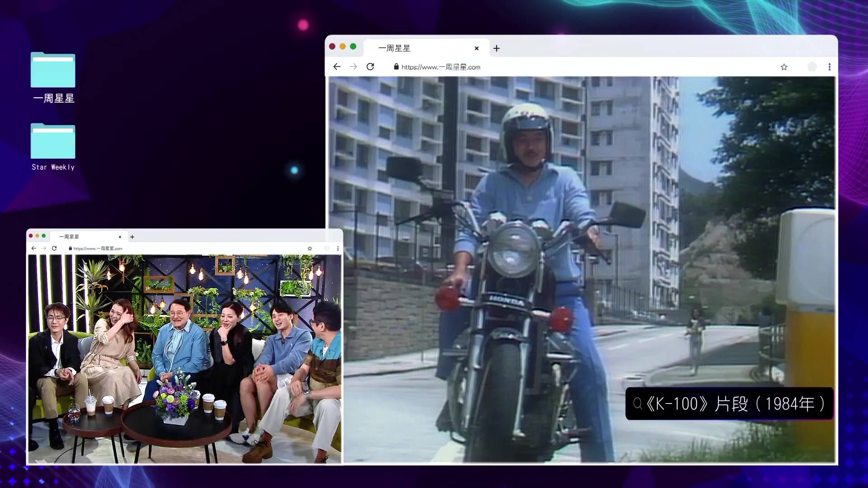Viewport: 868px width, 488px height.
Task: Open three-dot menu in large browser window
Action: click(830, 67)
